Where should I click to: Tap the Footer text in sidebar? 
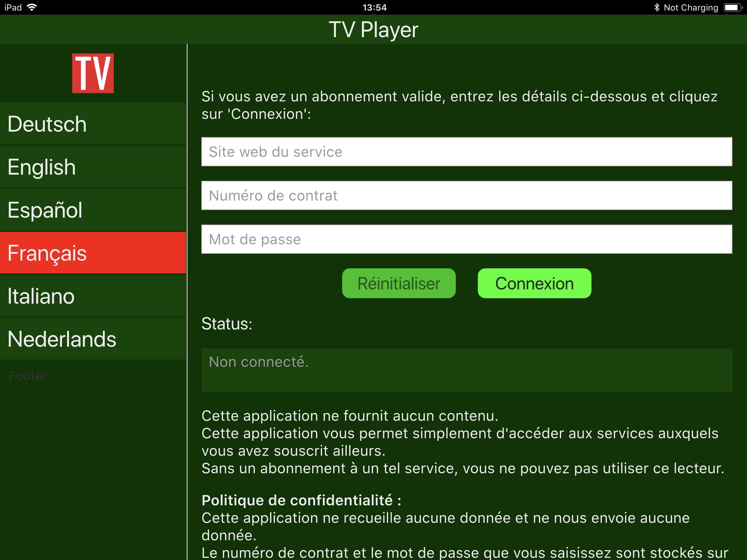28,376
